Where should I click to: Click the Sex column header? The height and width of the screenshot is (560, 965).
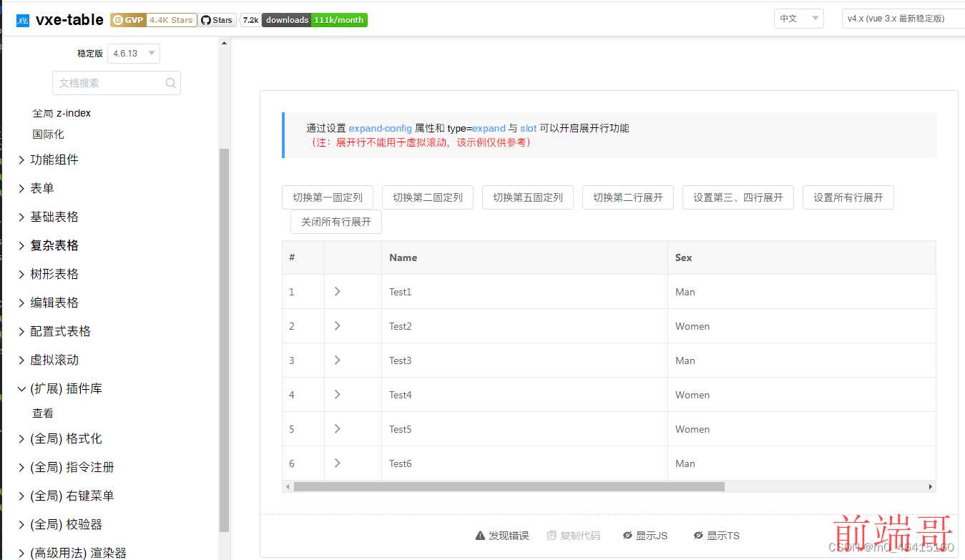coord(802,257)
